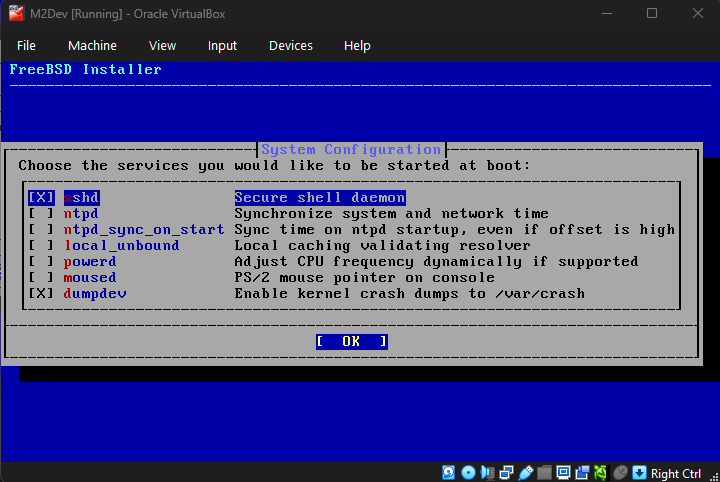Open the Machine menu
Viewport: 720px width, 482px height.
(x=92, y=46)
